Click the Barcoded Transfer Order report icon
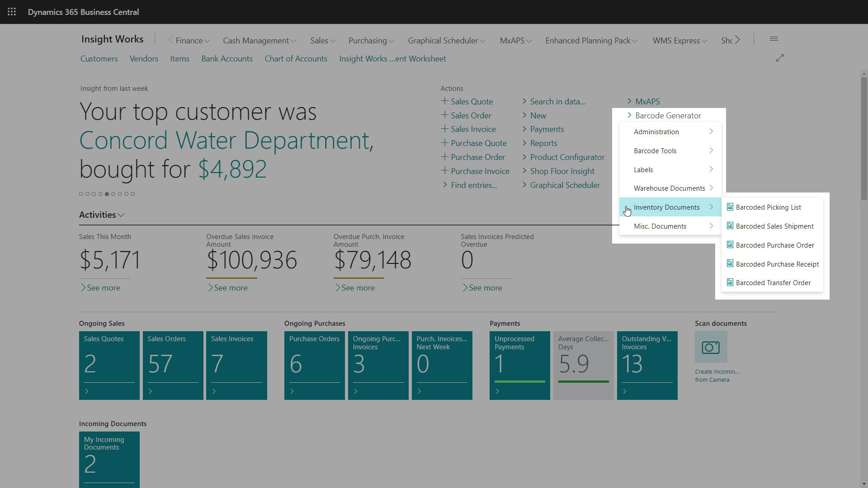This screenshot has width=868, height=488. click(730, 282)
